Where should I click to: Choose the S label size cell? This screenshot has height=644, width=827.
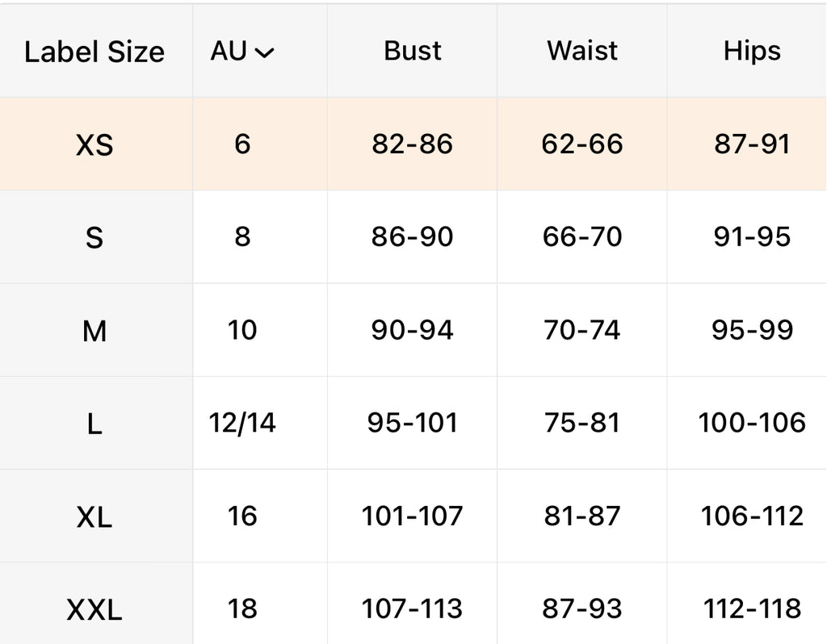tap(94, 238)
